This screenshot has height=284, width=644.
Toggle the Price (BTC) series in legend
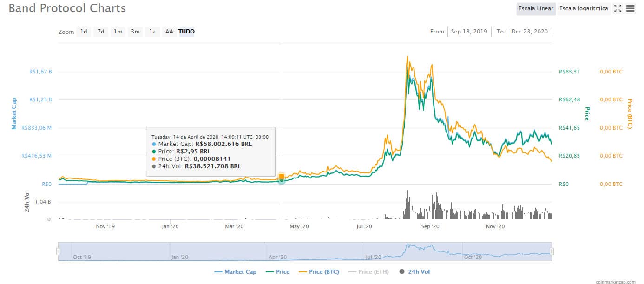(x=319, y=272)
